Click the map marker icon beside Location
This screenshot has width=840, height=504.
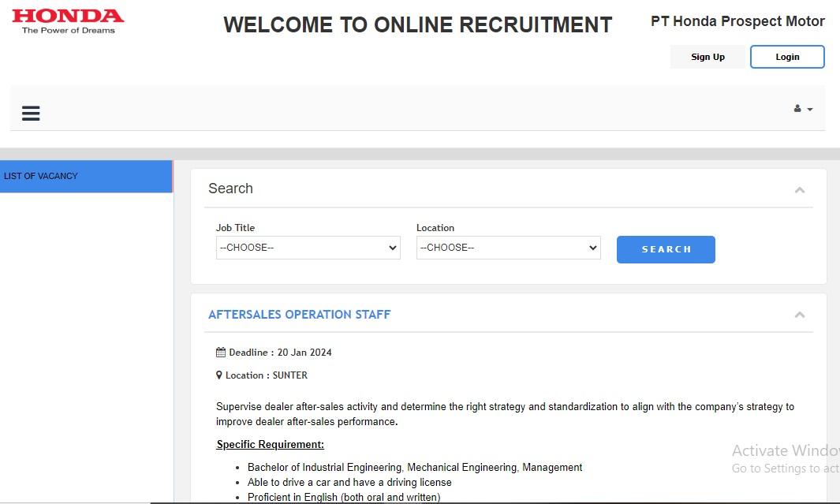[219, 375]
